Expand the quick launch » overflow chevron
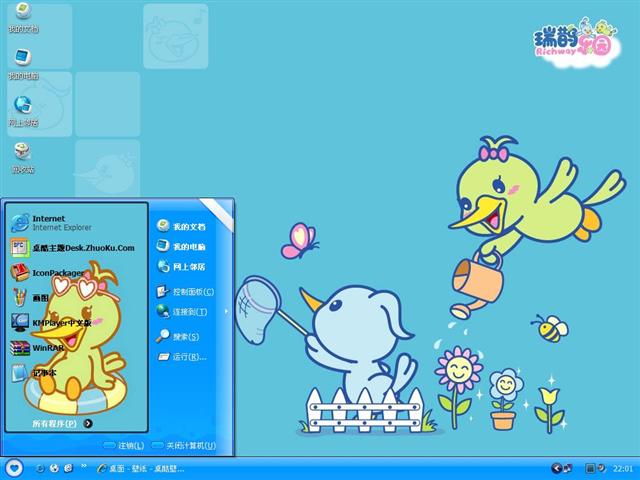This screenshot has width=640, height=480. tap(84, 466)
